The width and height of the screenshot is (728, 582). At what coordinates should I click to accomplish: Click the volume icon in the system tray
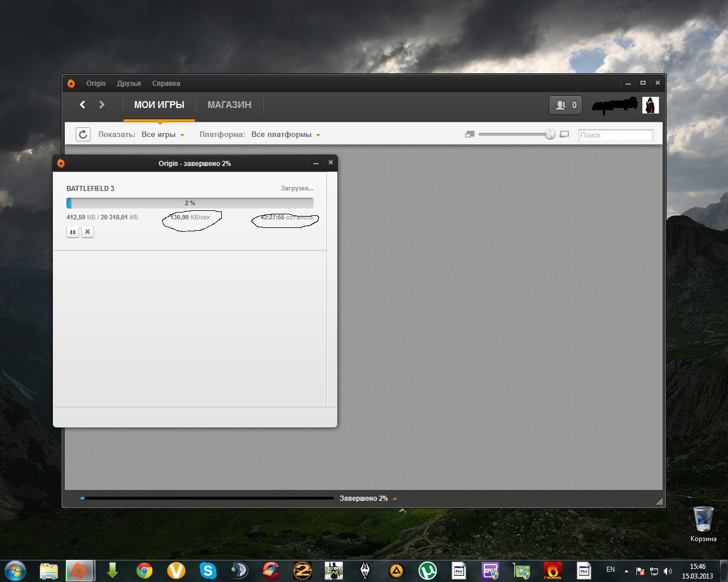pos(668,571)
